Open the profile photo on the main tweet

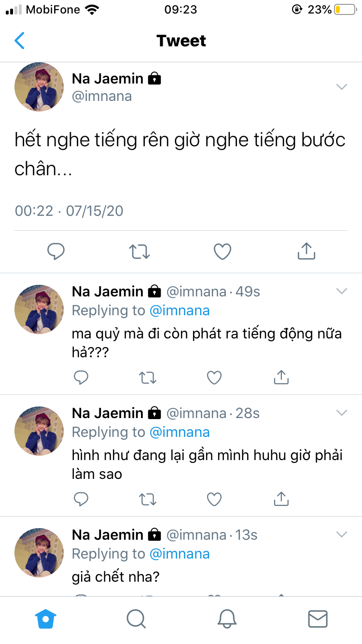(x=39, y=87)
